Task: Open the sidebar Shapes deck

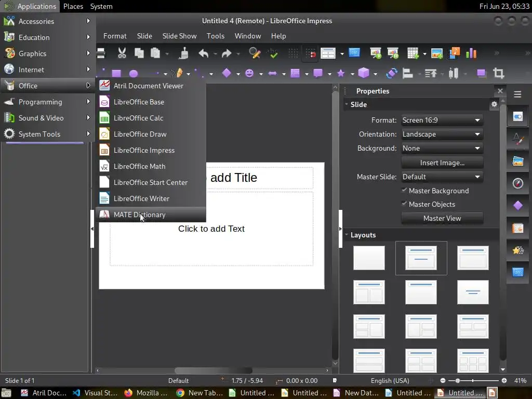Action: tap(518, 206)
